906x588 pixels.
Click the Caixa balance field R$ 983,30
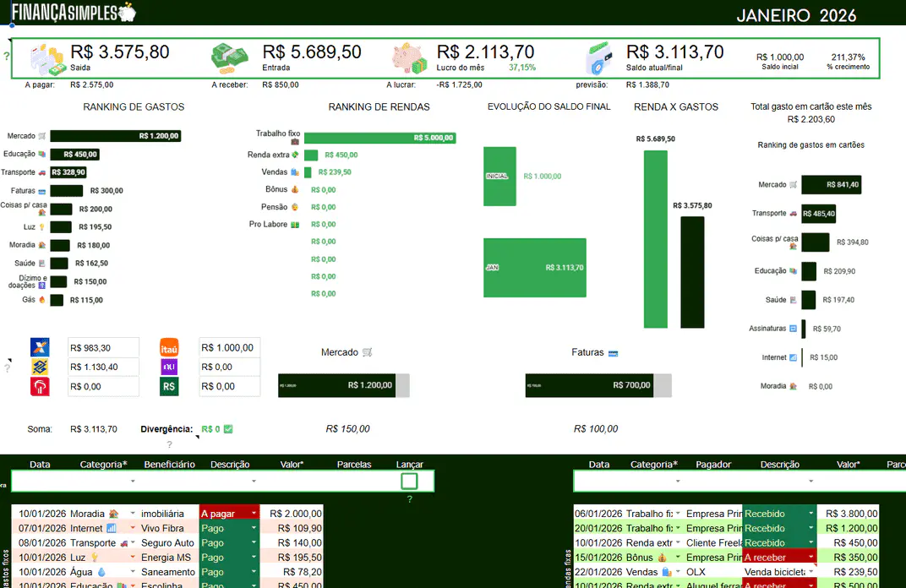tap(103, 347)
